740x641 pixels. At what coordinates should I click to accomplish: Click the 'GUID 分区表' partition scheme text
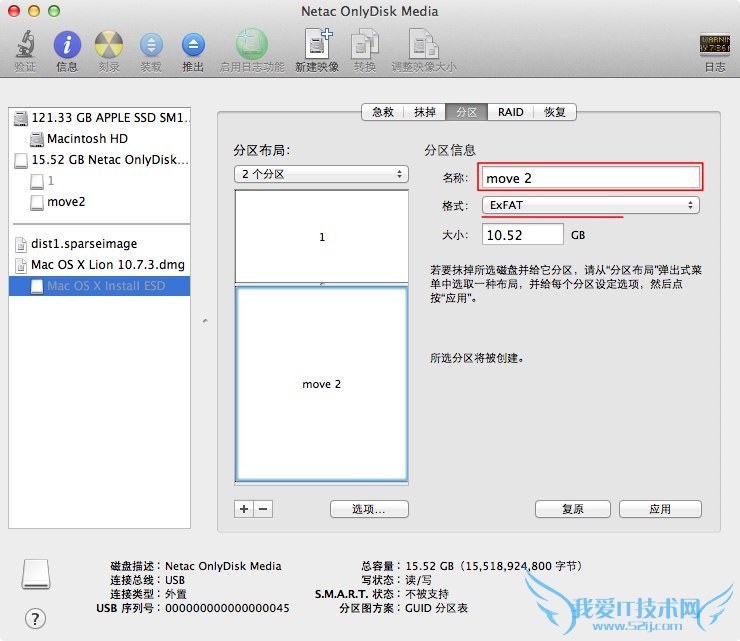point(436,608)
